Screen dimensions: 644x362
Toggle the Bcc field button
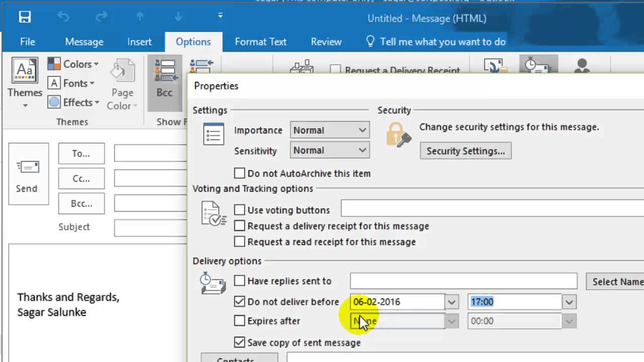[x=165, y=83]
